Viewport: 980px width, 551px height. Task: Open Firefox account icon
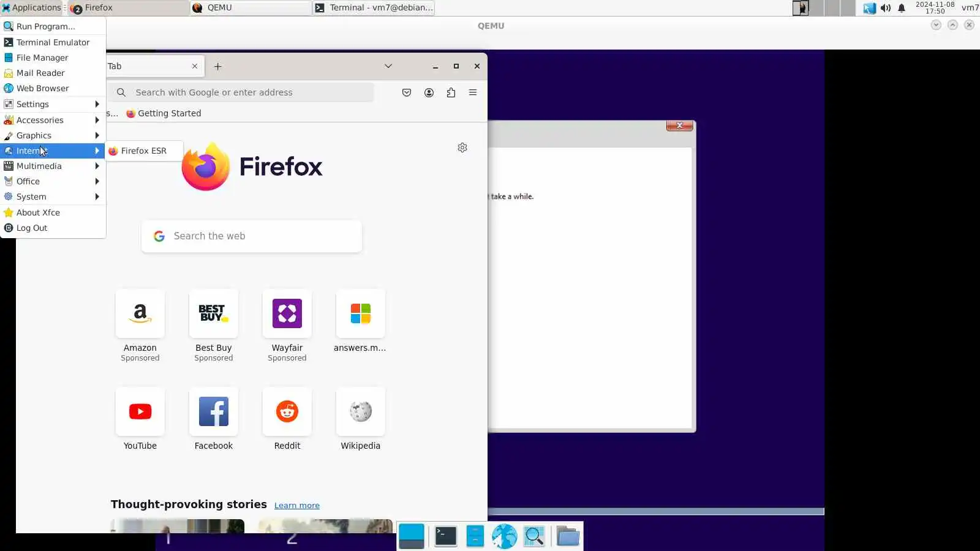pos(429,92)
